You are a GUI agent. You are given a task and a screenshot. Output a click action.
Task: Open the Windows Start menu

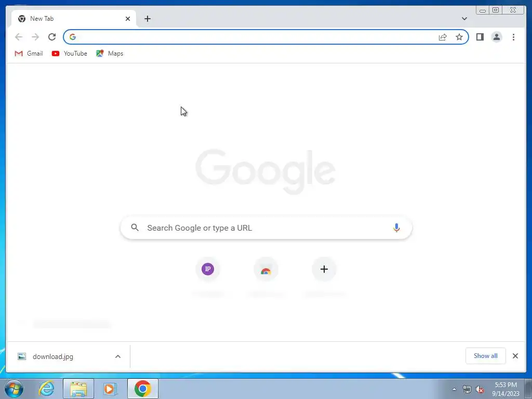(14, 389)
